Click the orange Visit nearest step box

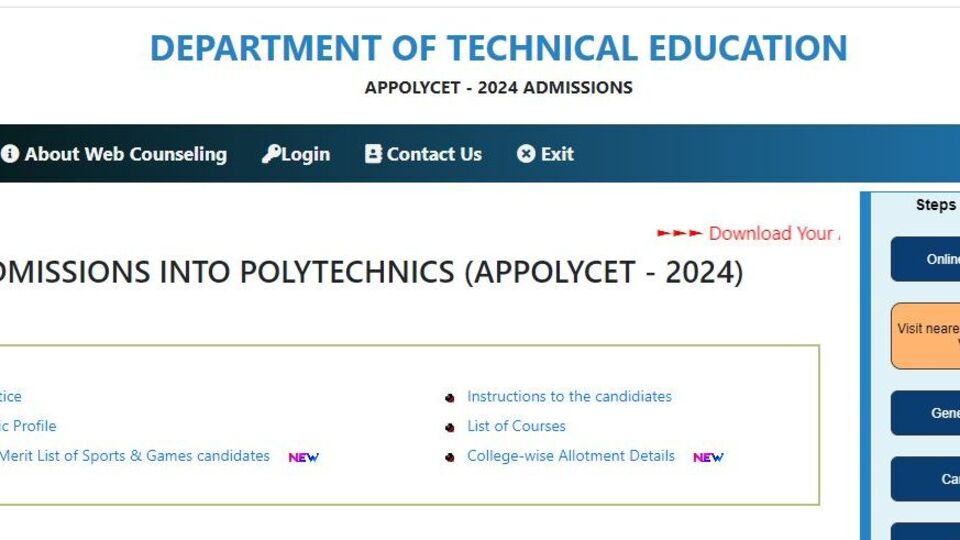[x=925, y=336]
